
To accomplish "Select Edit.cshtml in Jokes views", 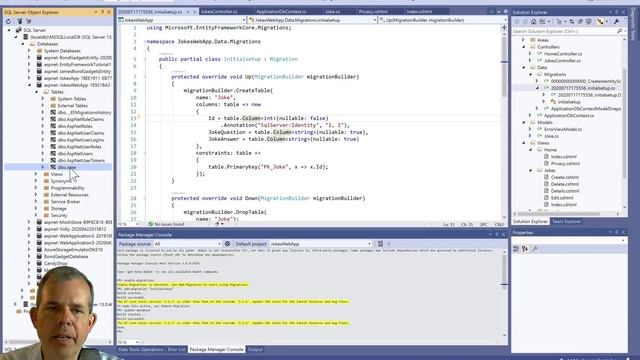I will click(x=562, y=198).
